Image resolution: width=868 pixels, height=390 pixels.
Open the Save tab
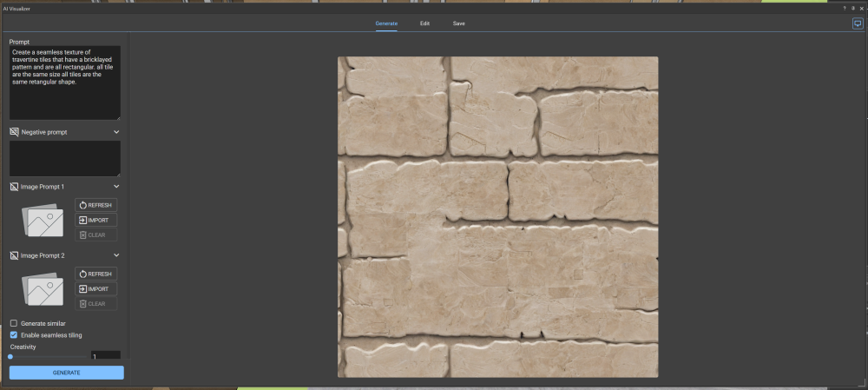pos(458,23)
